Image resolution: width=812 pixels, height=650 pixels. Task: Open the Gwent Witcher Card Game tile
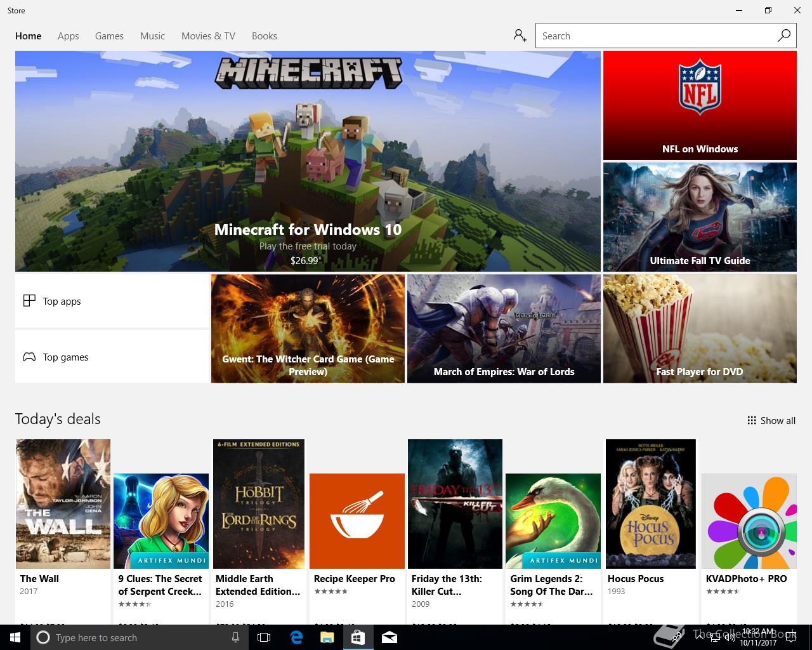(x=308, y=329)
